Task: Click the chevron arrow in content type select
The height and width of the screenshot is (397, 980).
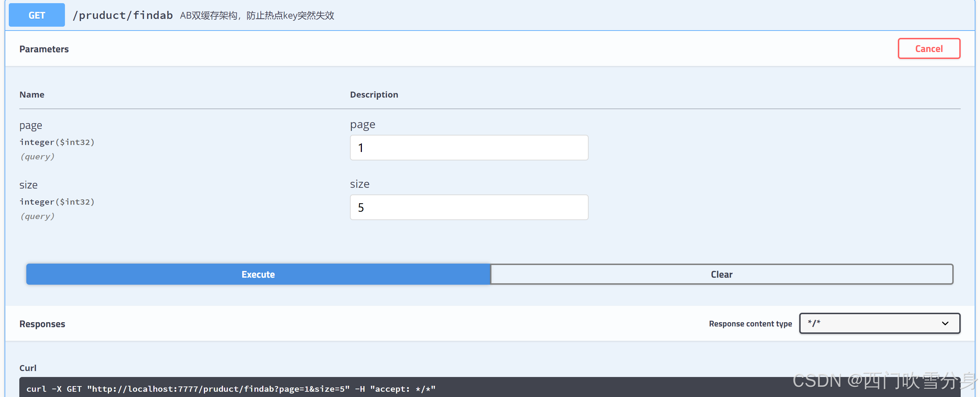Action: 945,323
